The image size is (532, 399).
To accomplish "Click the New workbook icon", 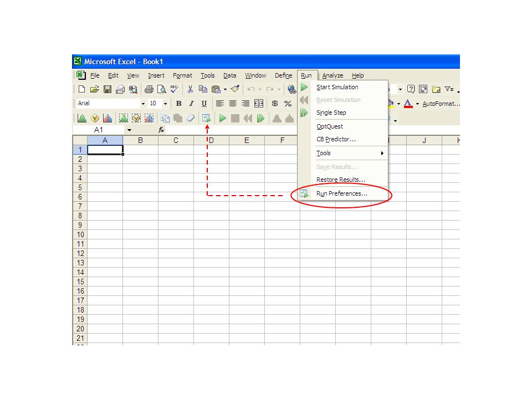I will (x=81, y=89).
